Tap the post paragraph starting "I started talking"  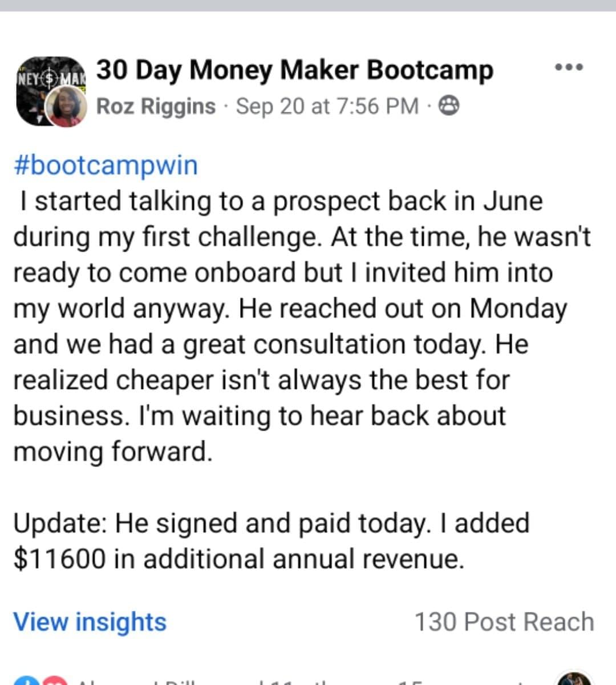click(x=302, y=326)
